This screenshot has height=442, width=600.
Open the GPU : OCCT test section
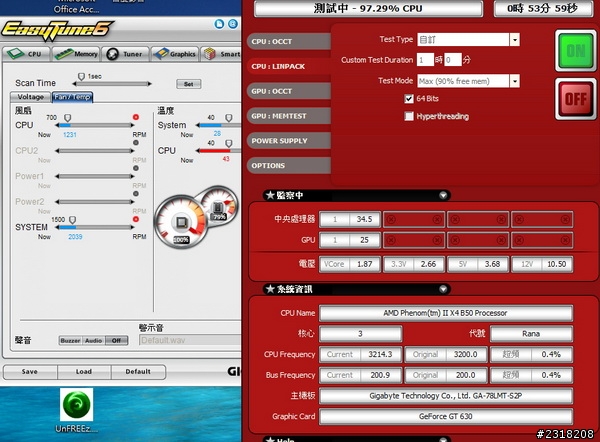[289, 91]
